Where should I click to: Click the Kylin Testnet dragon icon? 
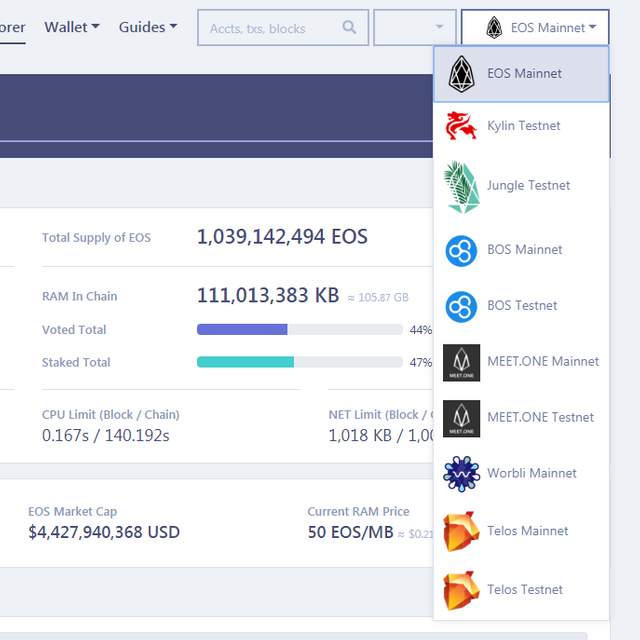tap(461, 126)
